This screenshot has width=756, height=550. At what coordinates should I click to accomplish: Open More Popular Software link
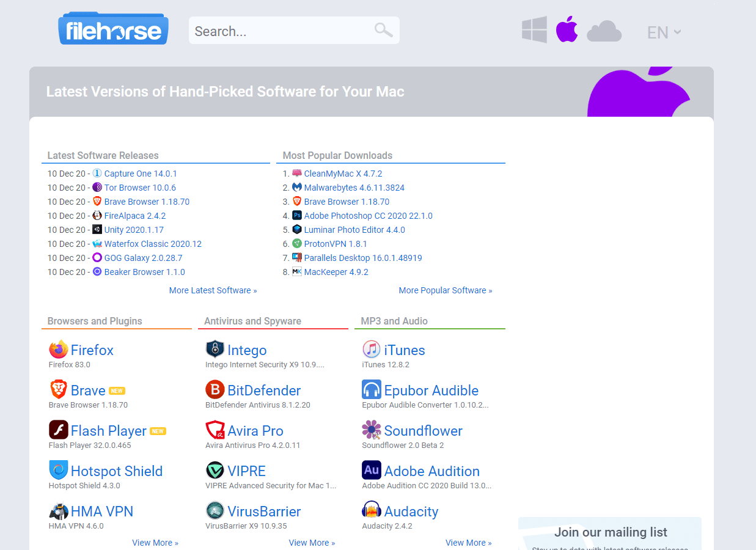(x=445, y=290)
